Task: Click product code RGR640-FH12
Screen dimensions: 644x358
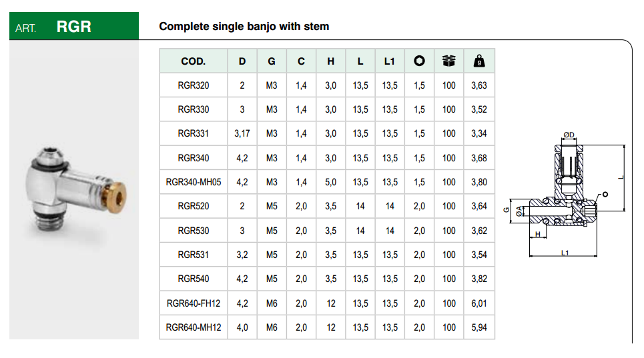Action: (x=194, y=303)
